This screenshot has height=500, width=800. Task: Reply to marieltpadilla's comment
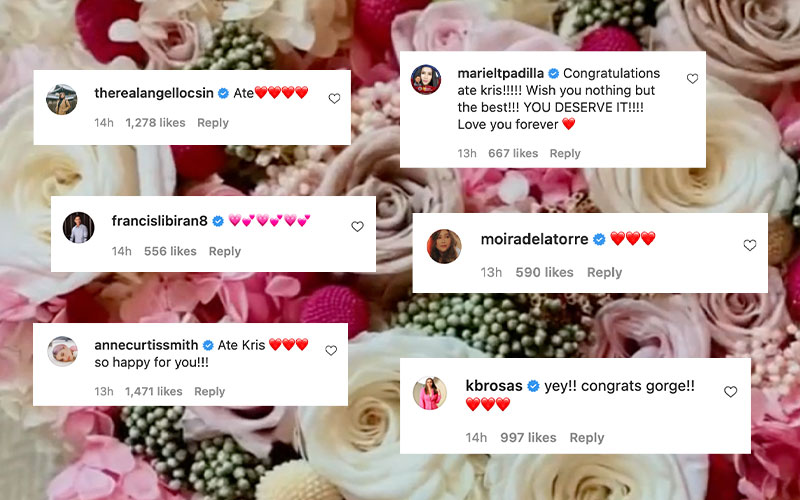pyautogui.click(x=565, y=154)
